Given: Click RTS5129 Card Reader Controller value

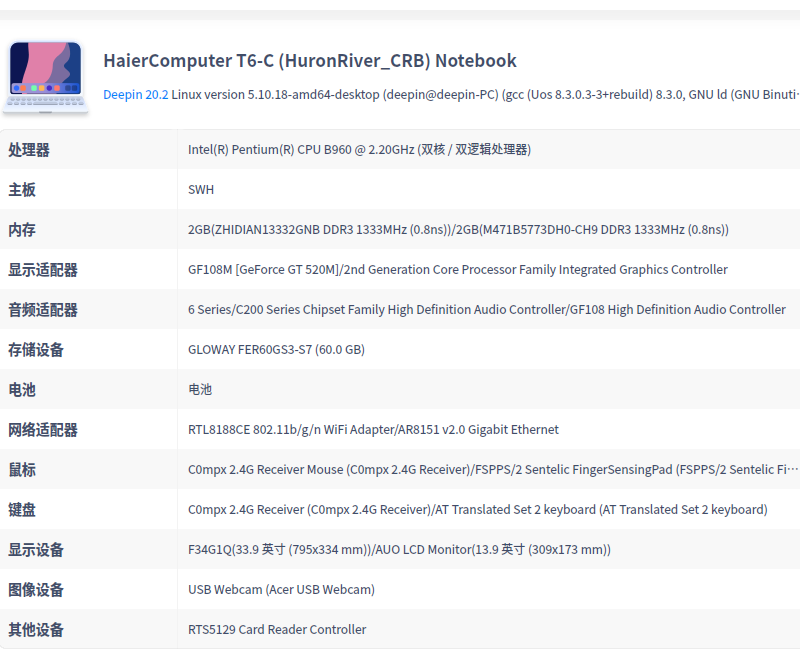Looking at the screenshot, I should (x=277, y=630).
